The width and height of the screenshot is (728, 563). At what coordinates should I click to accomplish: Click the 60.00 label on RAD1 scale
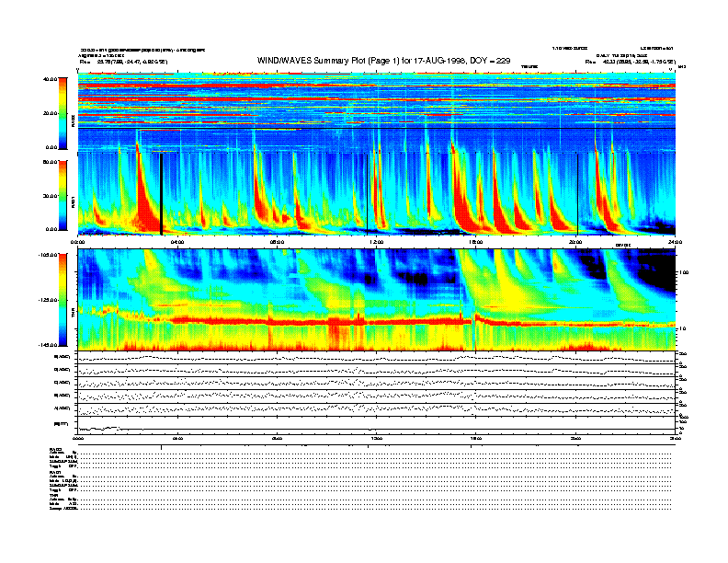click(51, 162)
